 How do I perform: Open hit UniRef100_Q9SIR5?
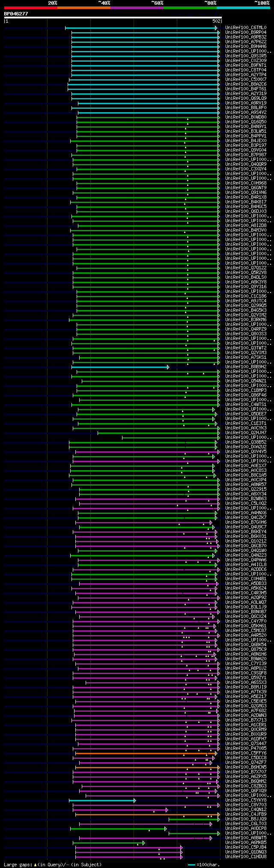pos(246,56)
